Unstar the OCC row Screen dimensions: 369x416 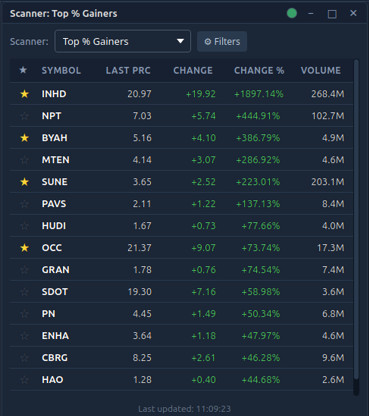point(24,248)
